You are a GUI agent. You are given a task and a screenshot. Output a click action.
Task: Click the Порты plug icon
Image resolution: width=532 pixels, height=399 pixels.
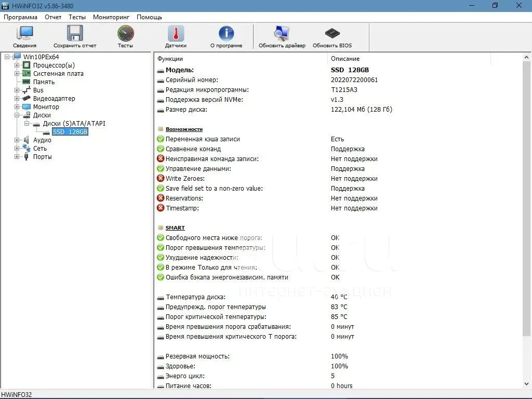(x=26, y=156)
